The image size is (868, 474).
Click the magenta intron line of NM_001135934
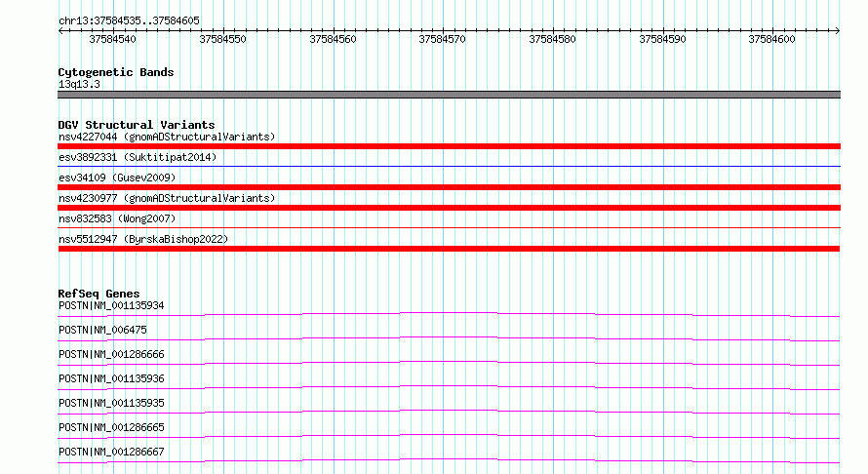point(449,314)
